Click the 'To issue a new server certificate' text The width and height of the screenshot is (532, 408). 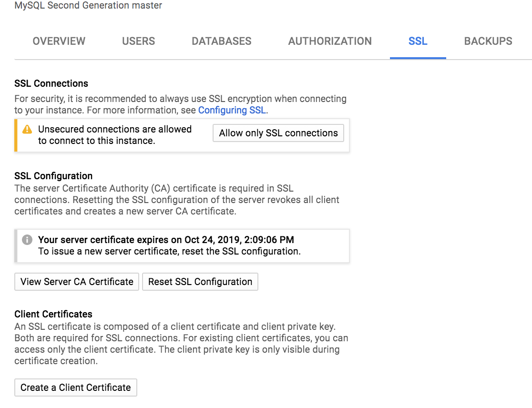[169, 251]
